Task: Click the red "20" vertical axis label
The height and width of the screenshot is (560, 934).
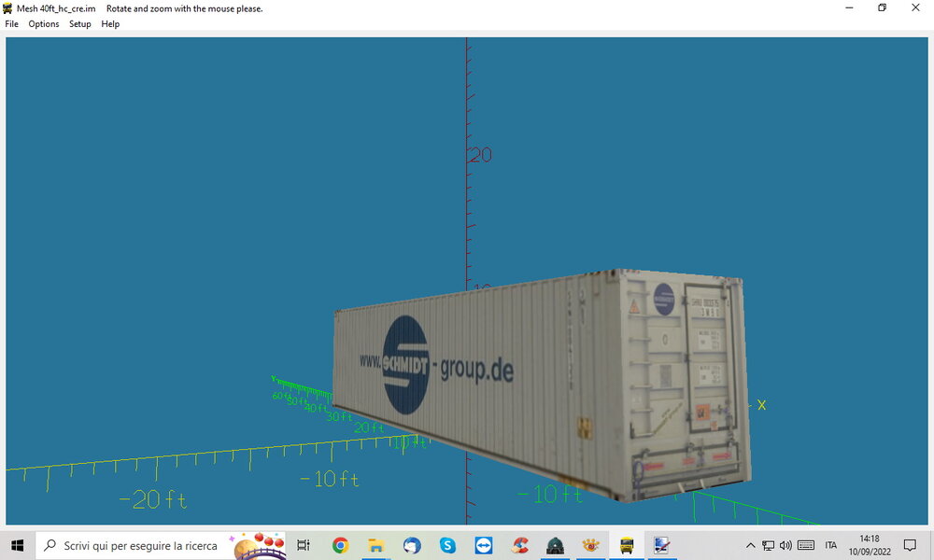Action: point(481,155)
